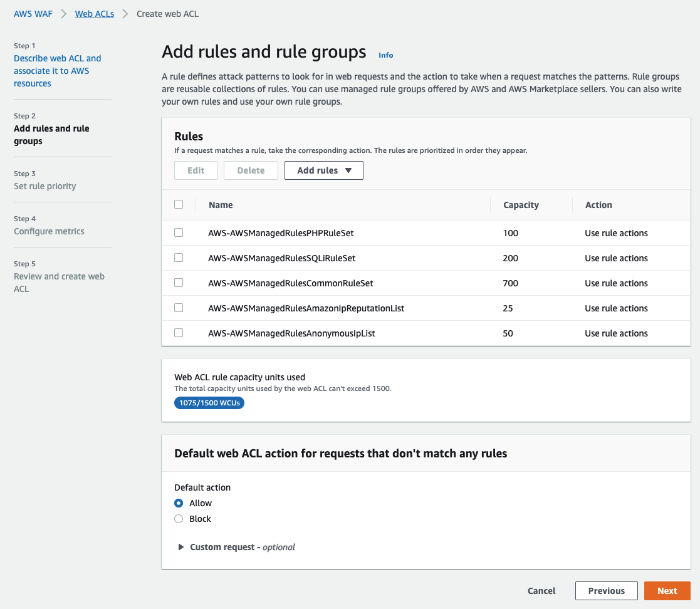Click the AWS-AWSManagedRulesCommonRuleSet rule name
The width and height of the screenshot is (700, 609).
click(x=291, y=283)
